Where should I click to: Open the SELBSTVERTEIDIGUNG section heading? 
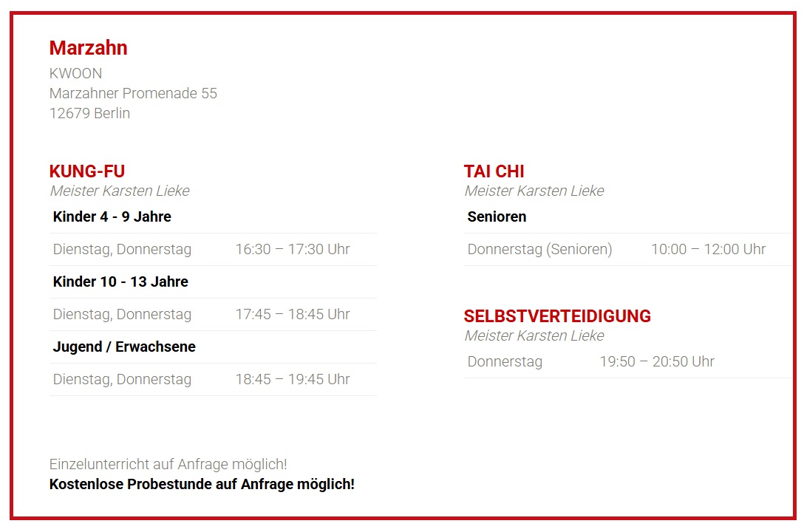tap(557, 316)
